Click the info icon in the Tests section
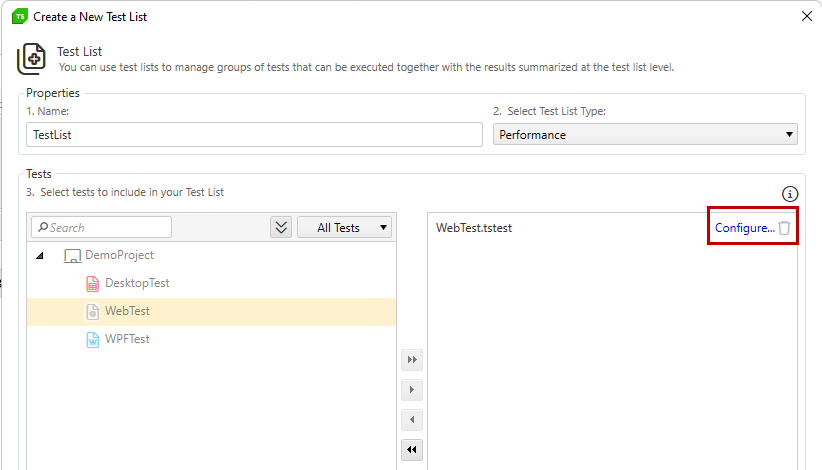This screenshot has height=470, width=822. [x=789, y=194]
